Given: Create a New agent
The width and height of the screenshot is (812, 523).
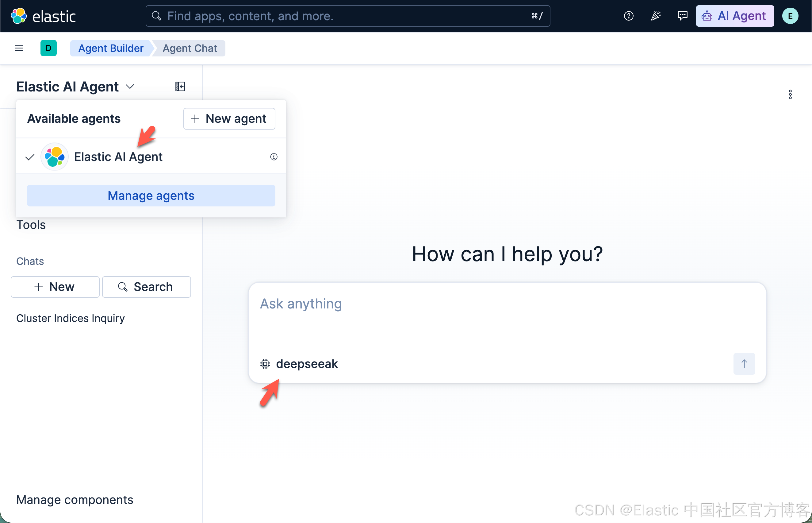Looking at the screenshot, I should [229, 119].
